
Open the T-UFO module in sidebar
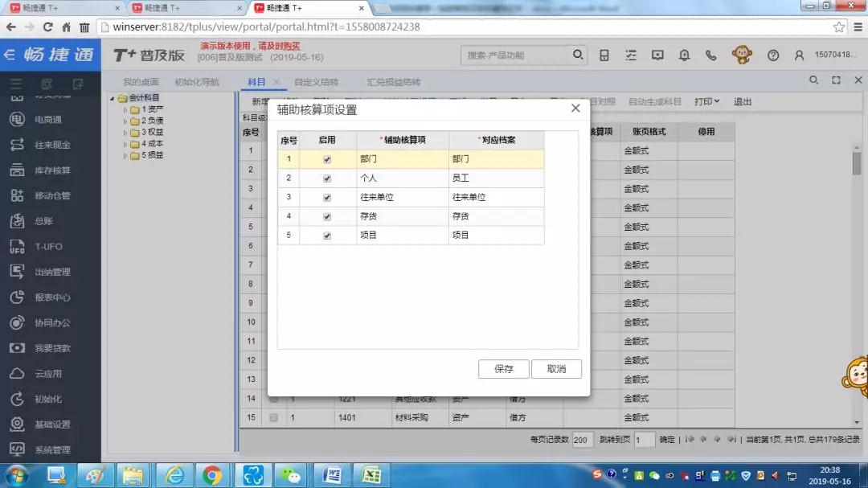(47, 247)
